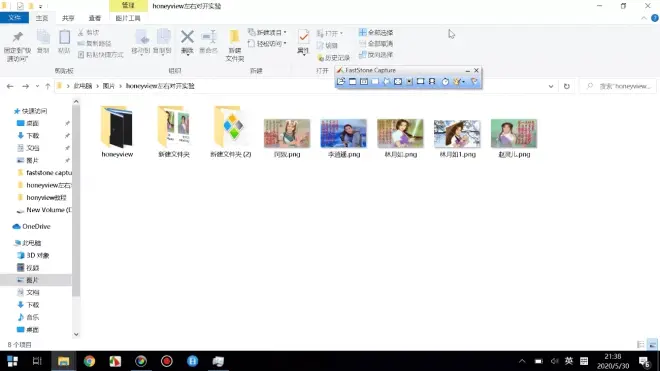660x371 pixels.
Task: Switch to the View ribbon tab
Action: pos(95,18)
